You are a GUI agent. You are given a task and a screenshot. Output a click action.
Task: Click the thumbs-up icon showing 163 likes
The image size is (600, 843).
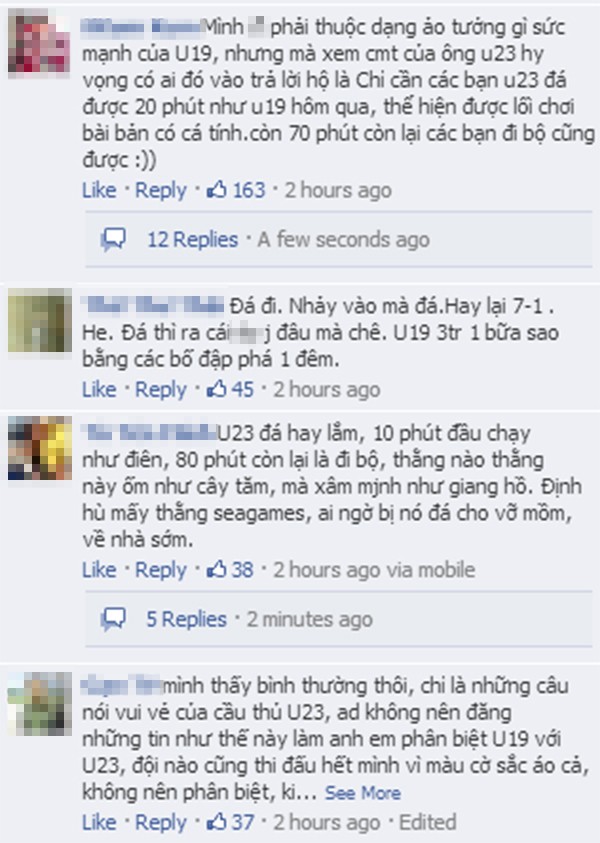[217, 189]
